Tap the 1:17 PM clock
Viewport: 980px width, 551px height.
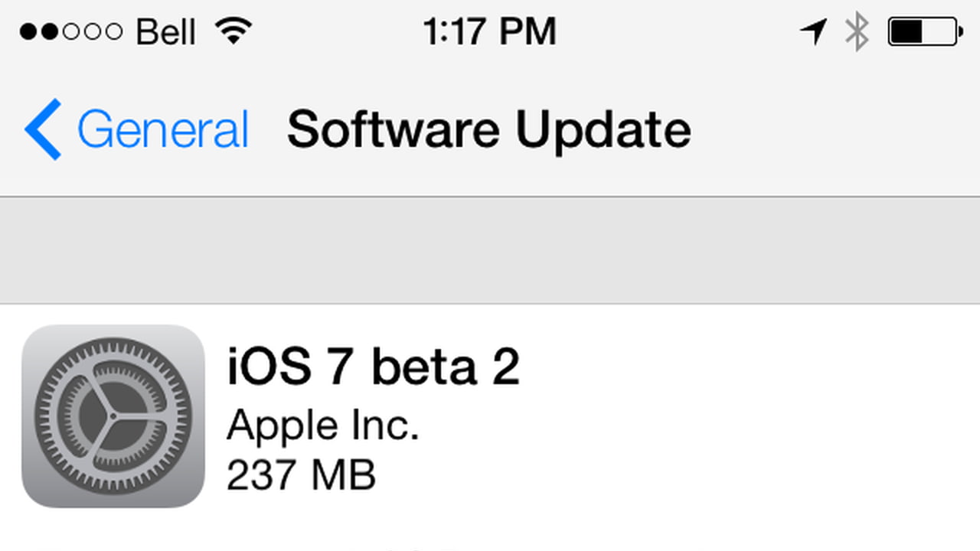489,32
